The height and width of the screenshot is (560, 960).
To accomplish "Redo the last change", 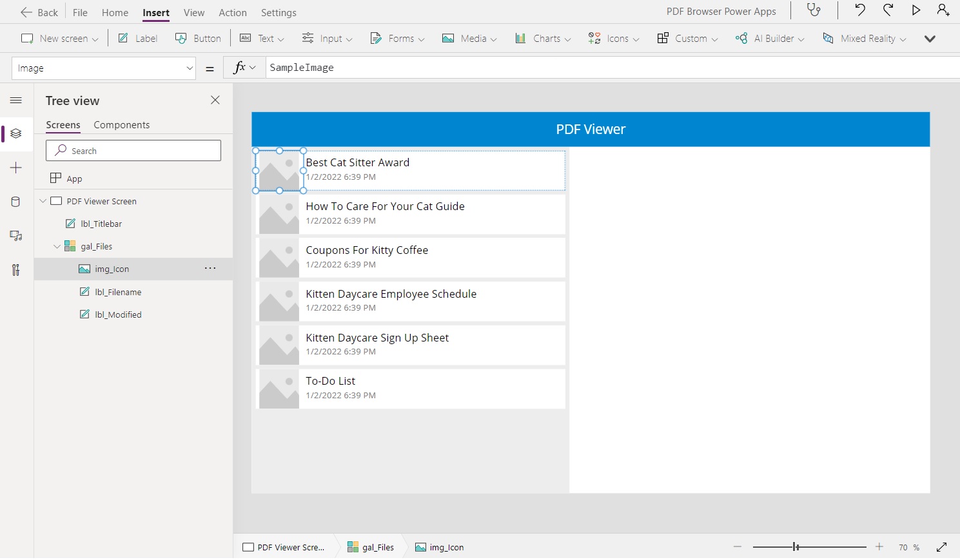I will tap(888, 10).
